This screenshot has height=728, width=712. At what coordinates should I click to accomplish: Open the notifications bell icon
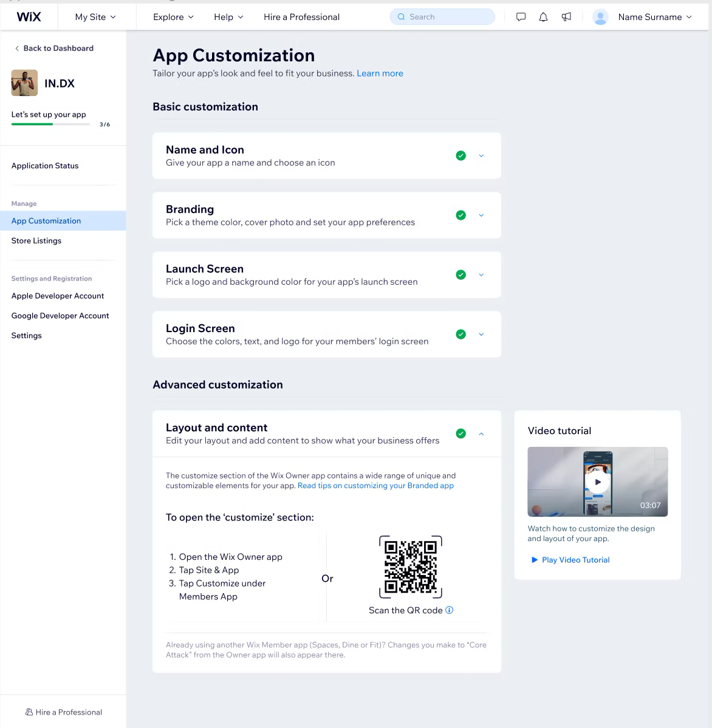543,17
